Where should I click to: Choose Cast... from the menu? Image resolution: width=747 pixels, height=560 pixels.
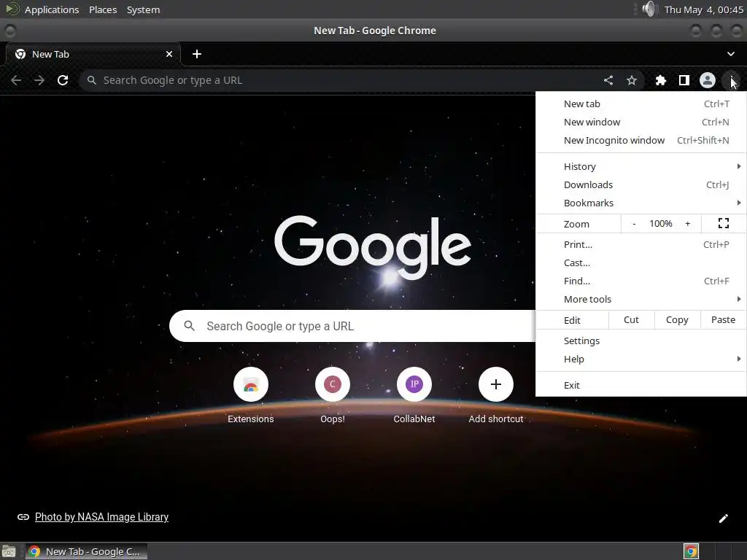640,262
